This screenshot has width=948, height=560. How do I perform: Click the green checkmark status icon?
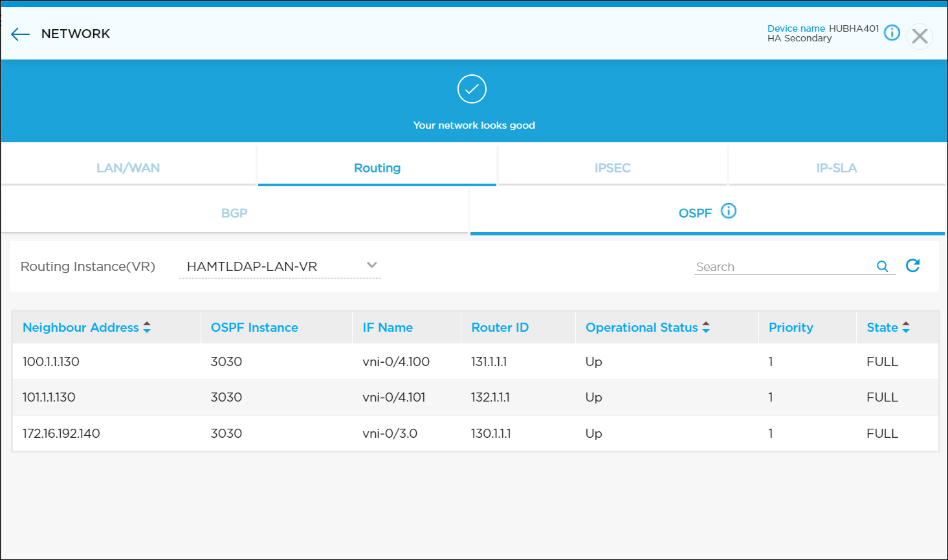pos(472,89)
